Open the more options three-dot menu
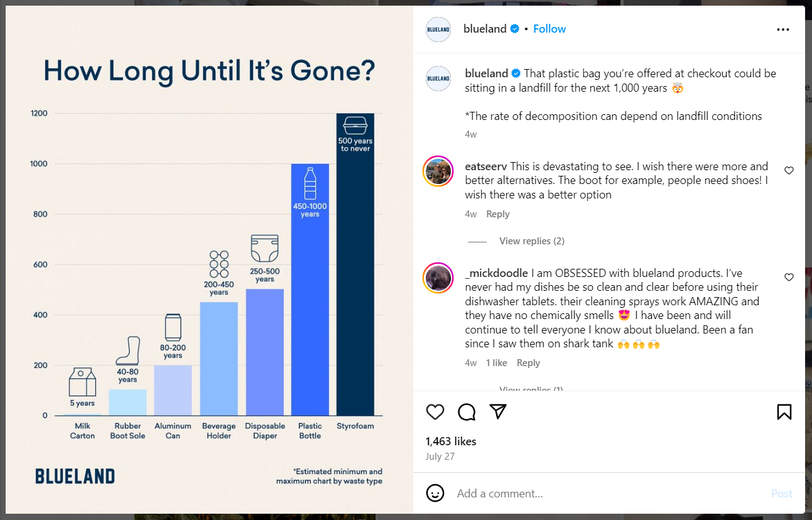Screen dimensions: 812x520 (782, 30)
